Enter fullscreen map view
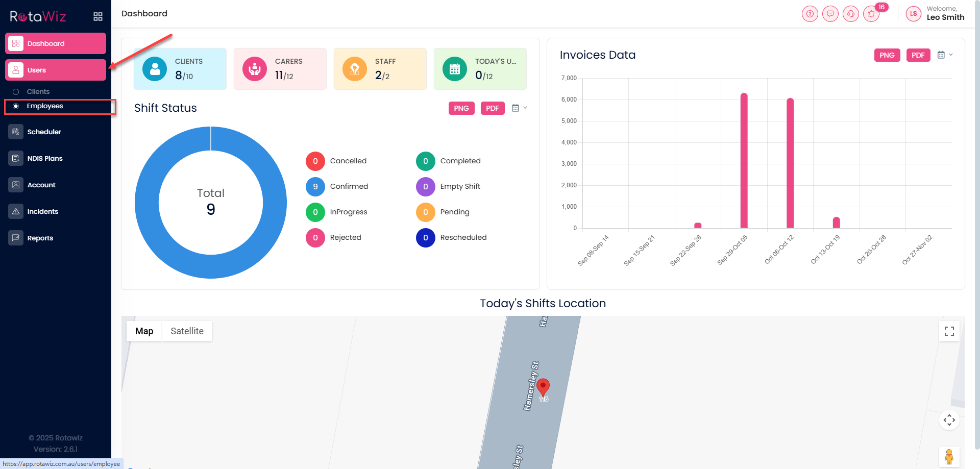Screen dimensions: 980x469 click(x=949, y=332)
